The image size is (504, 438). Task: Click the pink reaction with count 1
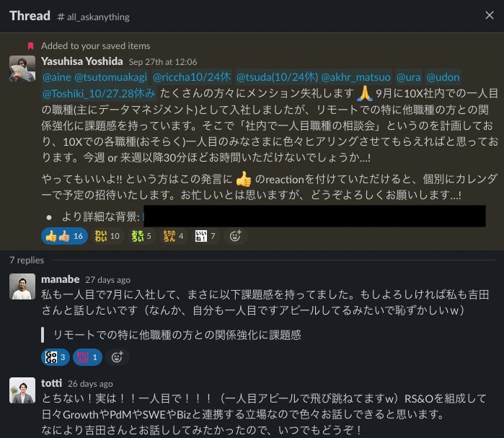87,357
